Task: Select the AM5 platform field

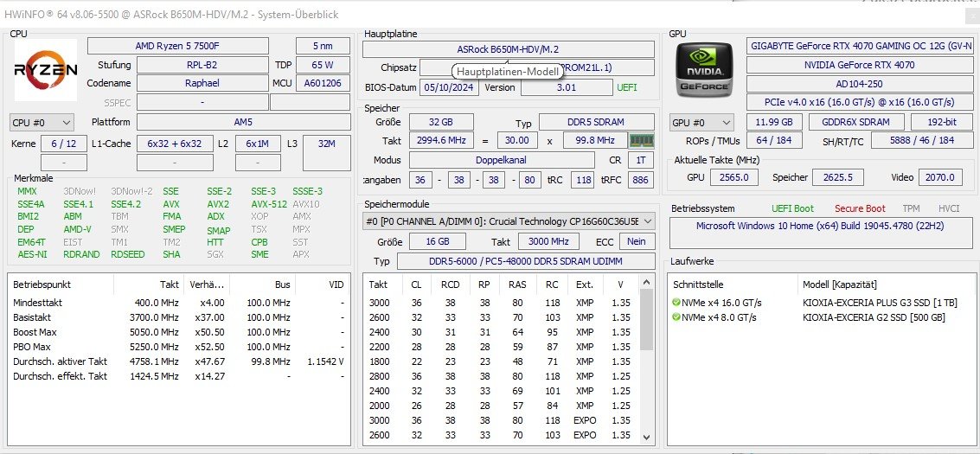Action: pos(244,123)
